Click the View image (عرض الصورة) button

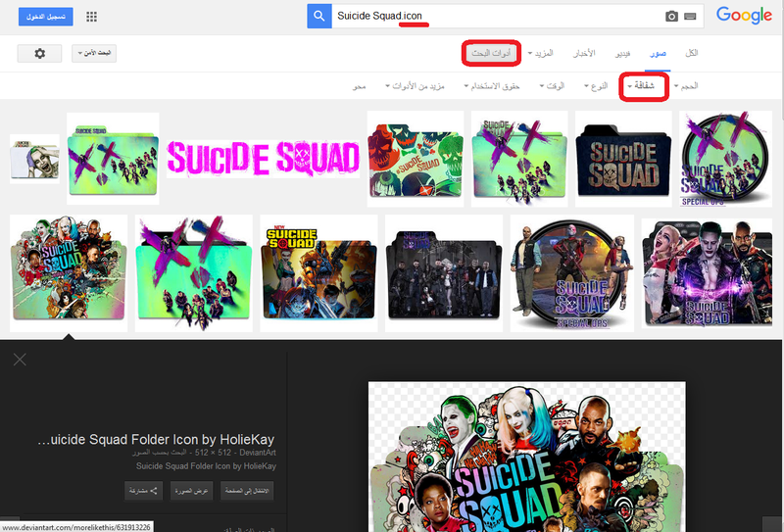(191, 491)
